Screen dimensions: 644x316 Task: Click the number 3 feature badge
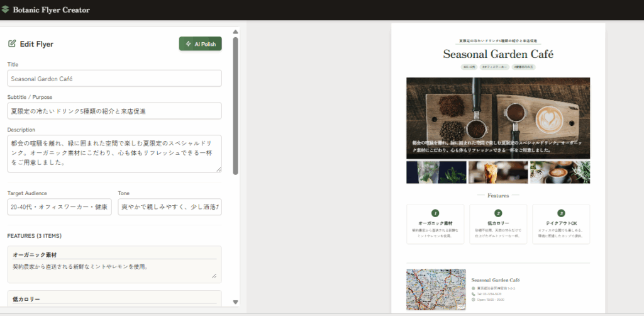tap(561, 213)
